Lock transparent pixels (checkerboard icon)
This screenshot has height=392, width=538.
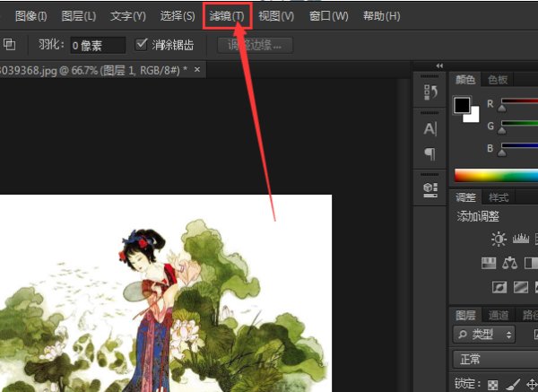pos(493,385)
